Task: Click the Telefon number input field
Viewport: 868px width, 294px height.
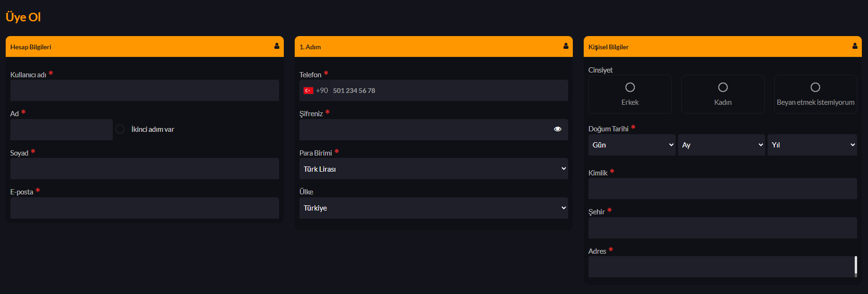Action: point(448,91)
